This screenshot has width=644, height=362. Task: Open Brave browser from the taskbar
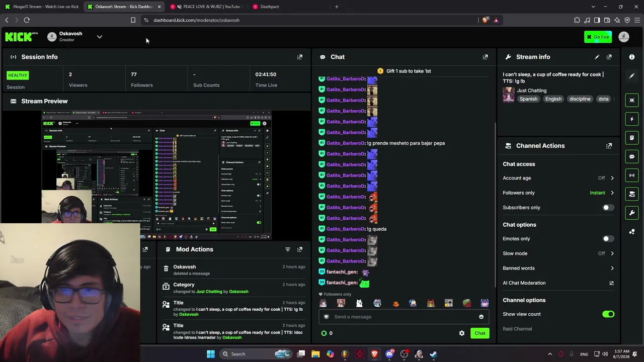pos(374,354)
